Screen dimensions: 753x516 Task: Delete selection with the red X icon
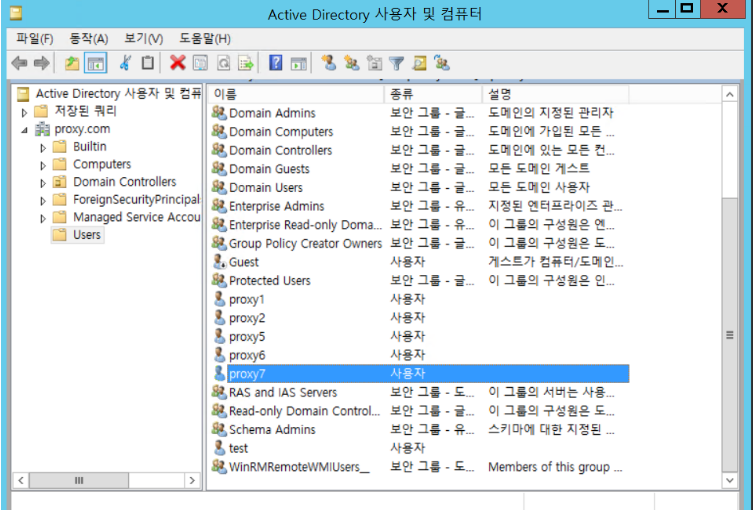(x=178, y=63)
